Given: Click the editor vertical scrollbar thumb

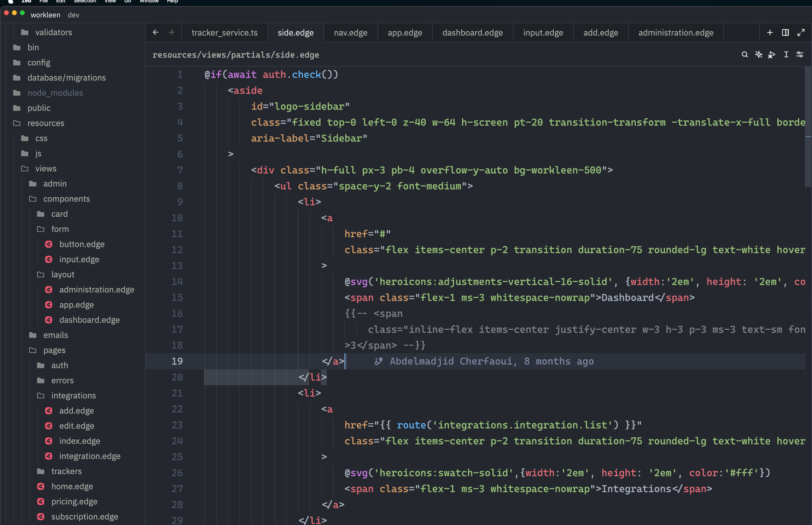Looking at the screenshot, I should (x=808, y=126).
